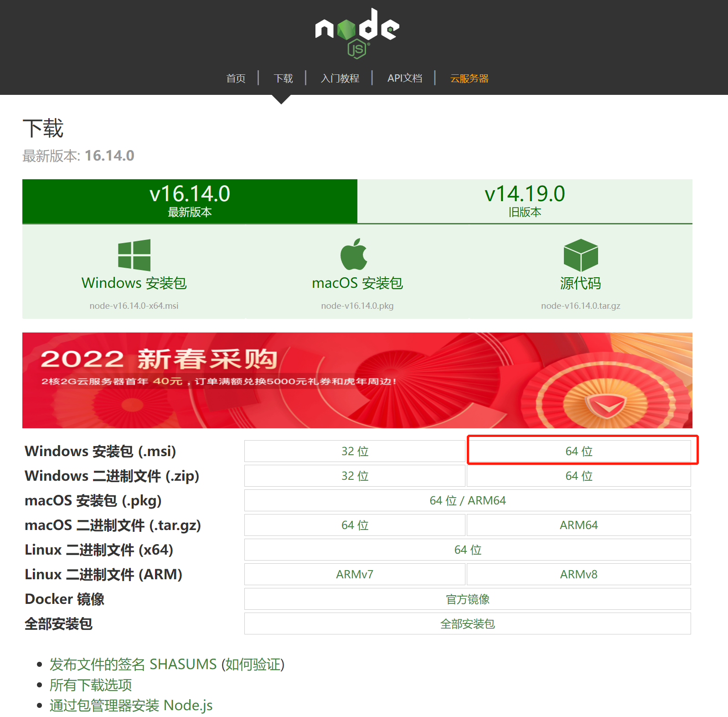Click the 源代码 download link
Viewport: 728px width, 717px height.
click(x=581, y=283)
